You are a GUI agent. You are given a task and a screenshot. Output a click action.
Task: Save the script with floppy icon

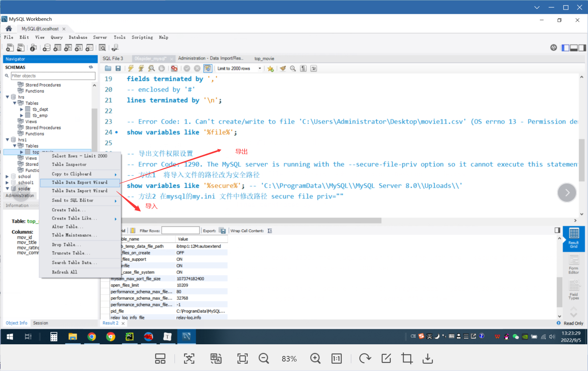pyautogui.click(x=118, y=68)
